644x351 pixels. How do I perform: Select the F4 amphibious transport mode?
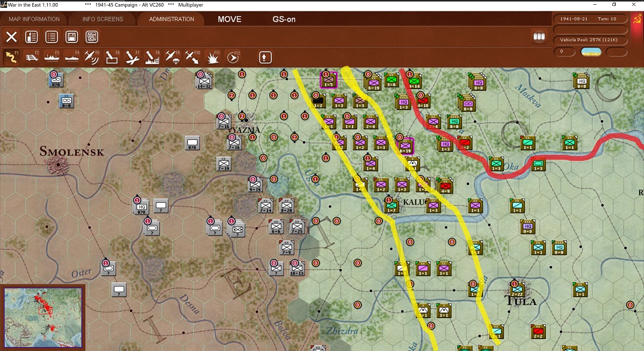[x=71, y=57]
